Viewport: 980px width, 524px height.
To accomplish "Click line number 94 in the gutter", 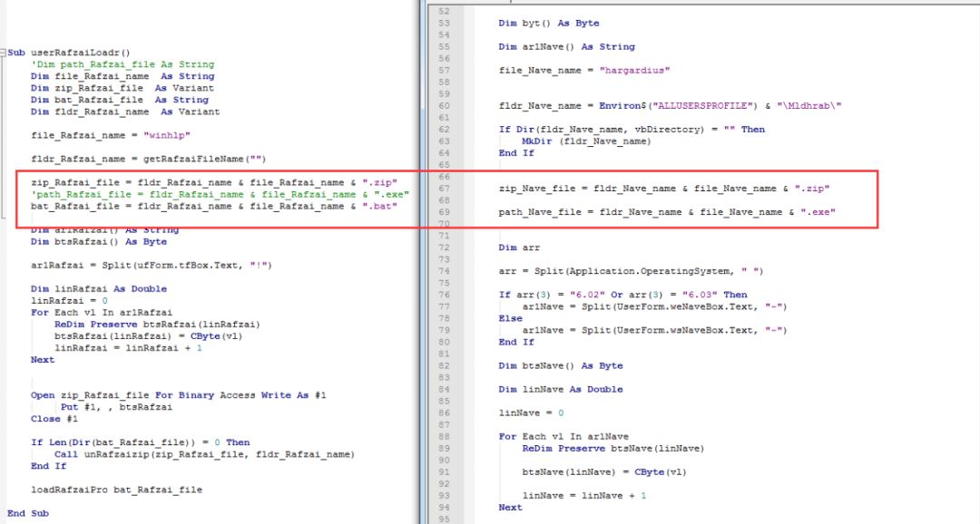I will tap(444, 507).
